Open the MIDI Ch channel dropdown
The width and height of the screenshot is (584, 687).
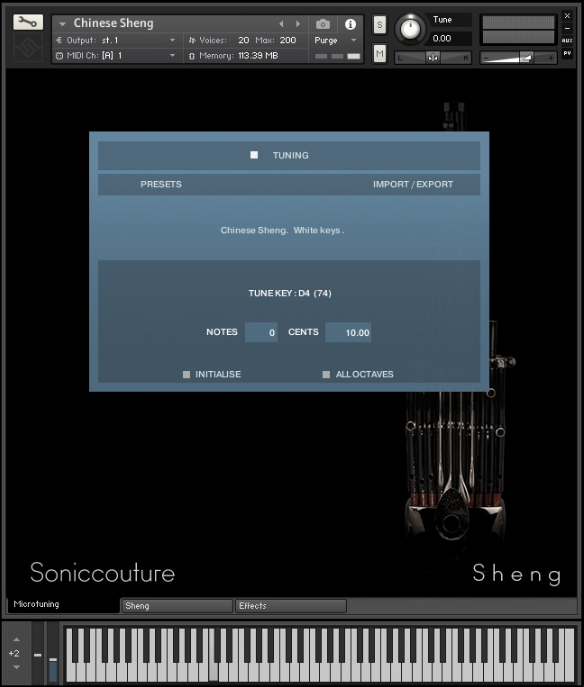(x=172, y=55)
